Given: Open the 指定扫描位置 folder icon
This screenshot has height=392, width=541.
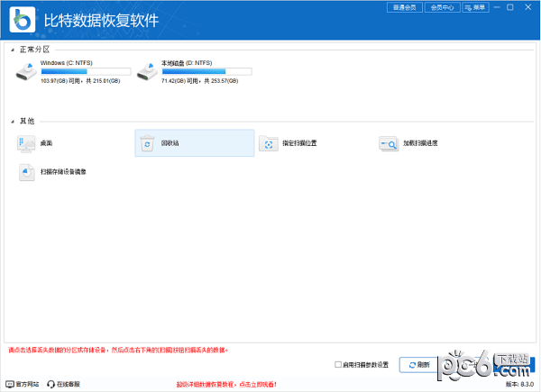Looking at the screenshot, I should coord(269,144).
